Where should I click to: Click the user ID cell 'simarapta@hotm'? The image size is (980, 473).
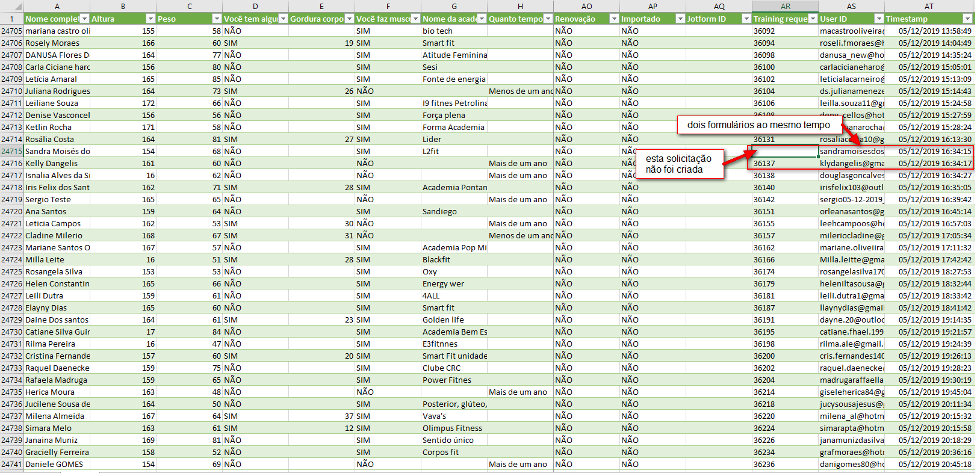pos(852,428)
